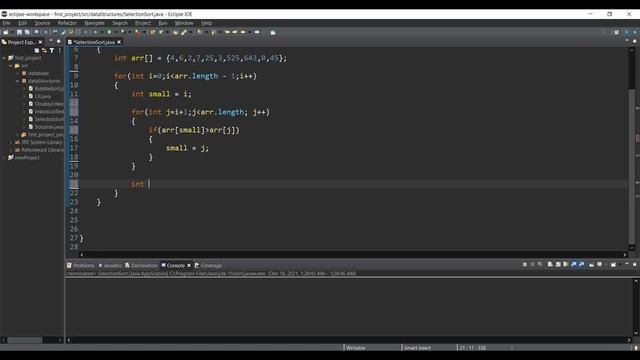Maximize the Console panel

(x=634, y=264)
